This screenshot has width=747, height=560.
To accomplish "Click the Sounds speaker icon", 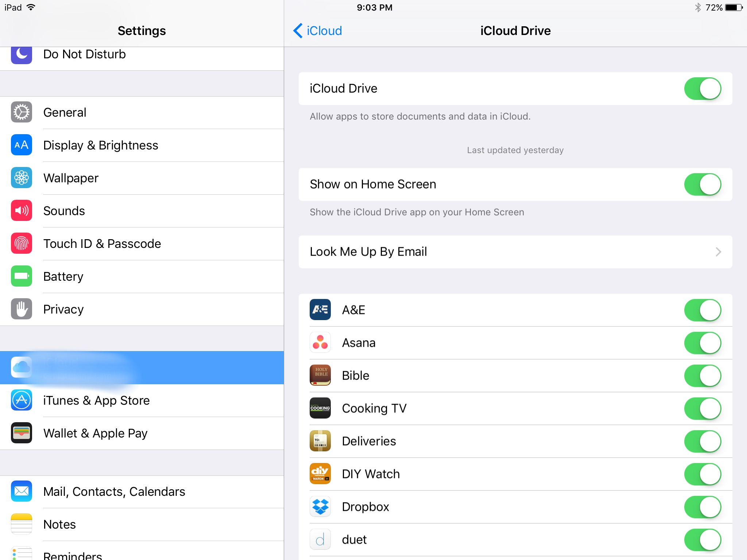I will (21, 211).
